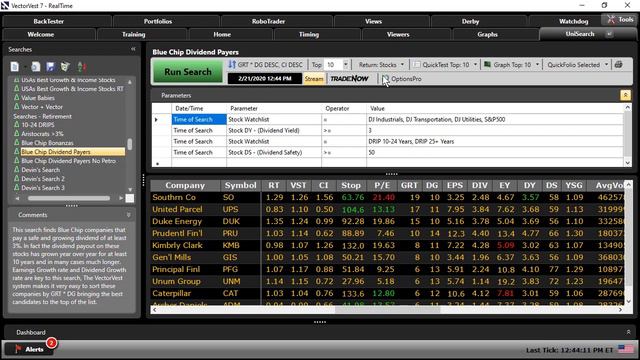
Task: Open the Viewers tab
Action: coord(398,34)
